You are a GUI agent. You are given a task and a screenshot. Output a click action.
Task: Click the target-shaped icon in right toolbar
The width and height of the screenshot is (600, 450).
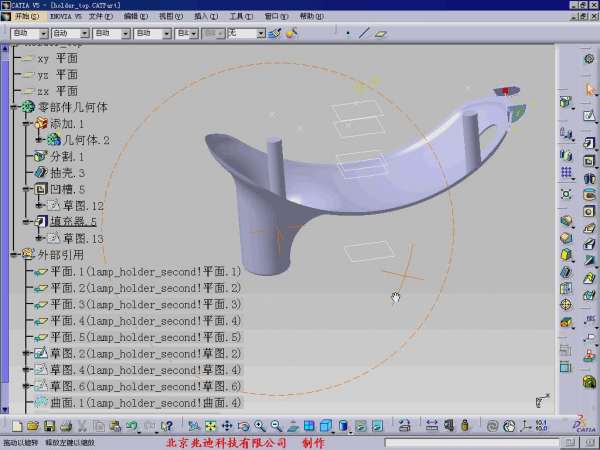point(566,305)
